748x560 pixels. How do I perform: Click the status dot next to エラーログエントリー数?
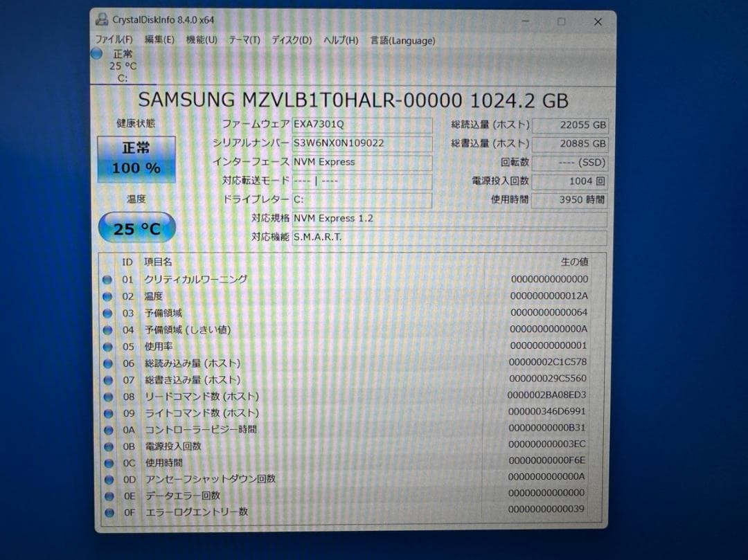[x=109, y=512]
